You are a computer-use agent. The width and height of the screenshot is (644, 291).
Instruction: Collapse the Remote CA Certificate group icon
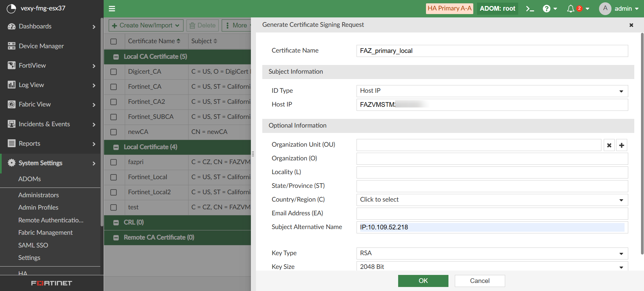116,238
